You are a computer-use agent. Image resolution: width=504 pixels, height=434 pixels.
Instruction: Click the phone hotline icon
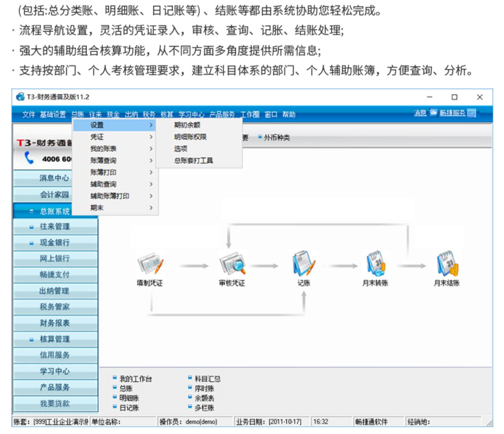(30, 158)
